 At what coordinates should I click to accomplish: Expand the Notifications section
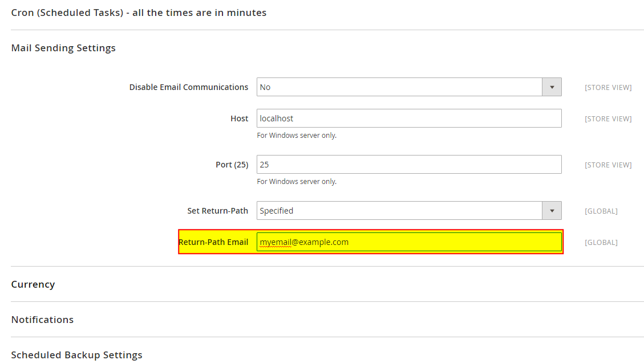(42, 320)
